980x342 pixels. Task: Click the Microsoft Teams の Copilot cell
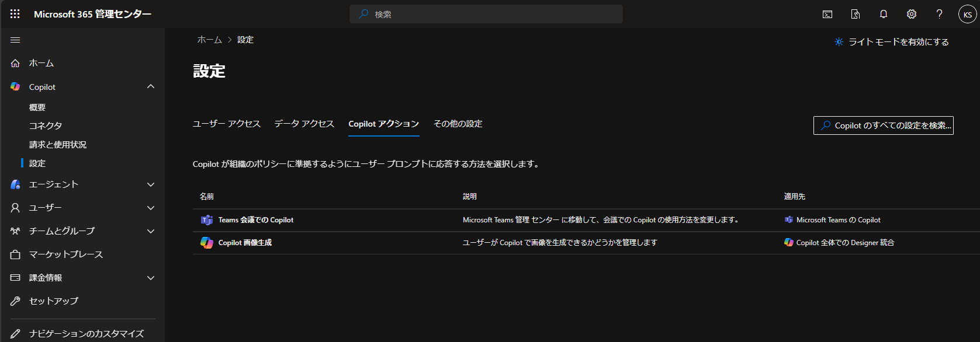coord(839,220)
